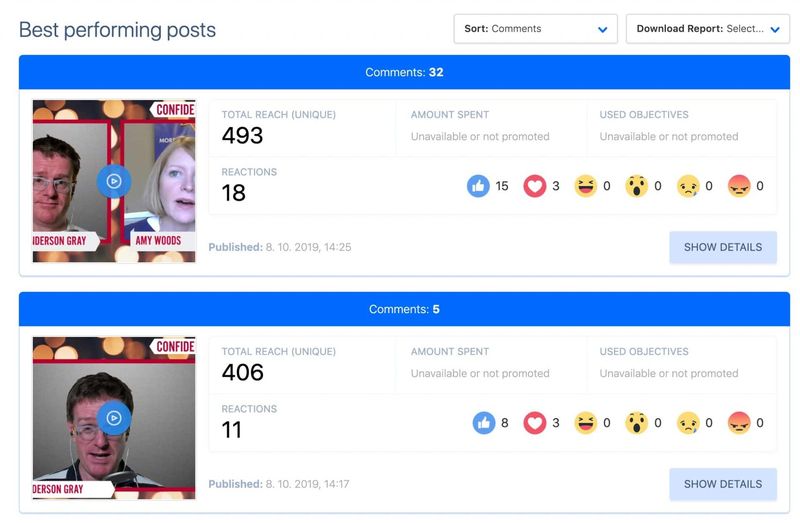Play the second post's video

[114, 418]
